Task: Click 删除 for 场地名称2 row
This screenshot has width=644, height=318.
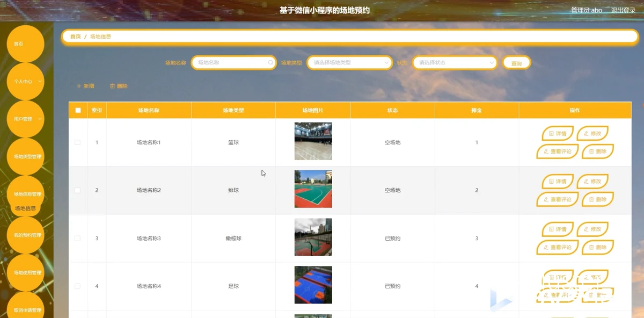Action: coord(598,199)
